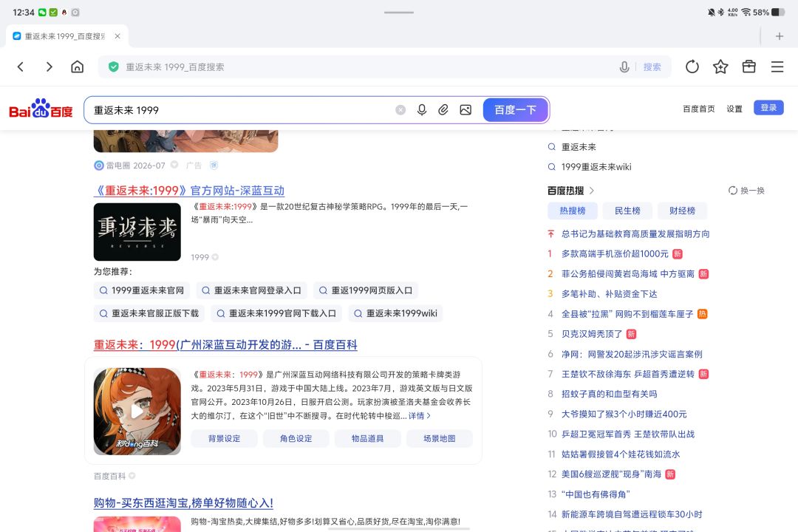Bookmark this page with the star icon

(x=720, y=66)
